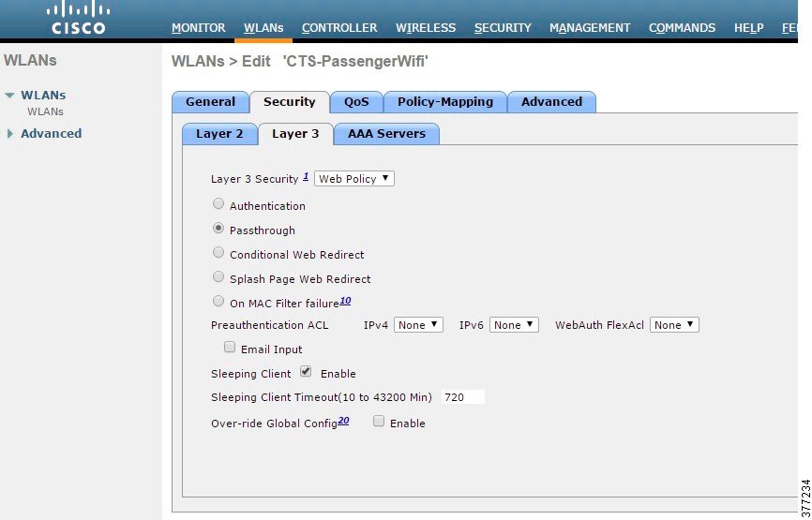Image resolution: width=812 pixels, height=520 pixels.
Task: Select the Authentication radio button
Action: point(218,204)
